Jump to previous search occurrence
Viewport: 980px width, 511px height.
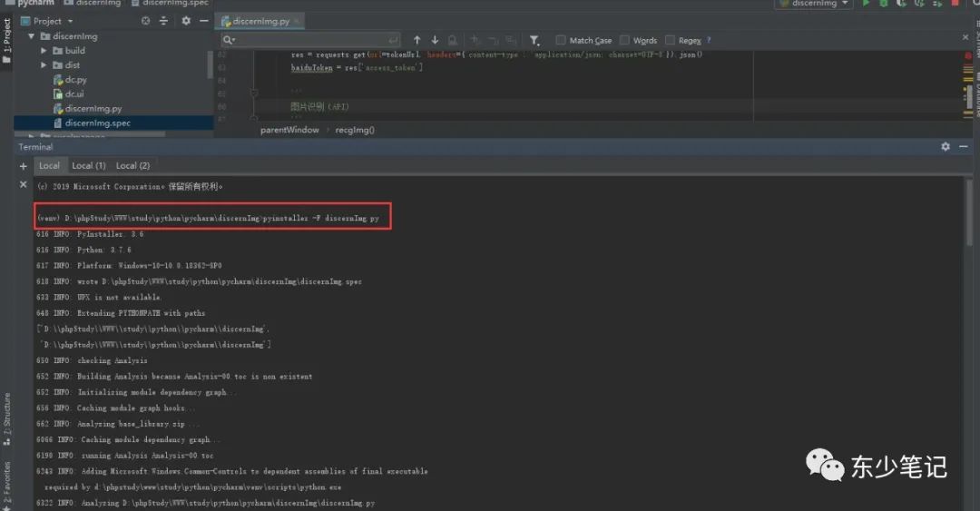[416, 40]
